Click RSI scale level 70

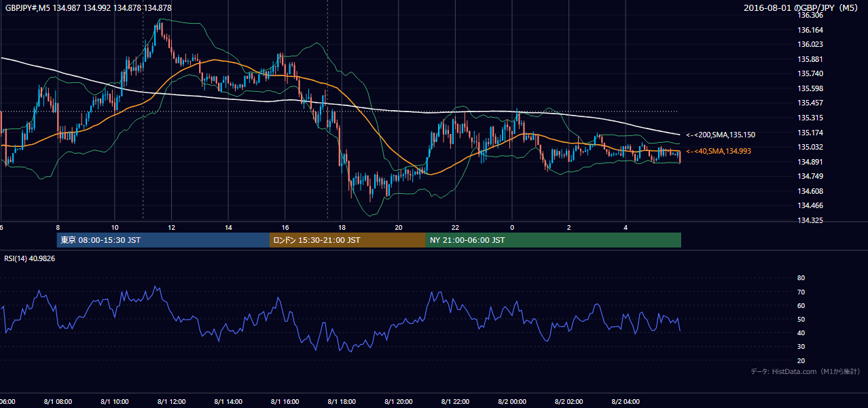click(801, 292)
